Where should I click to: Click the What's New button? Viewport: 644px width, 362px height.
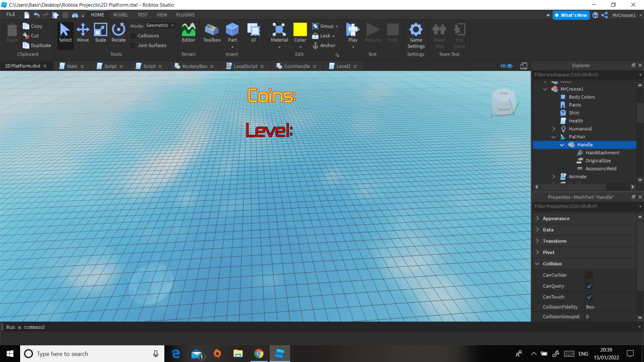coord(571,15)
